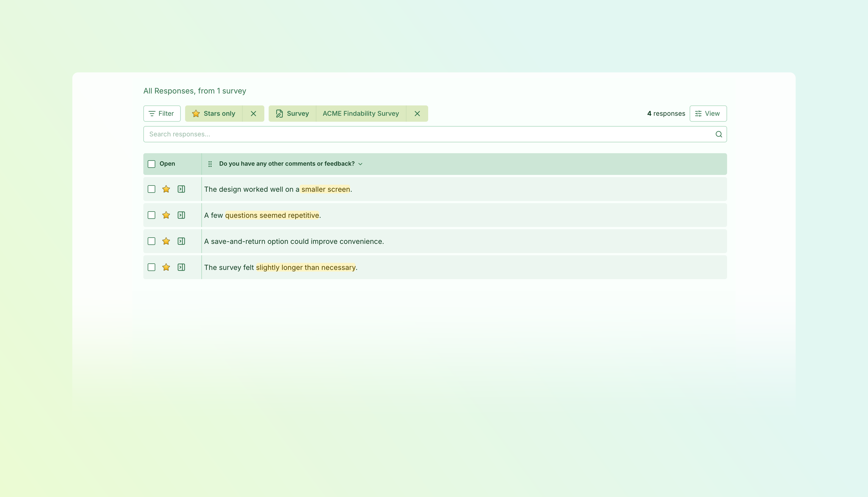Image resolution: width=868 pixels, height=497 pixels.
Task: Unstar the 'save-and-return option' response
Action: [166, 241]
